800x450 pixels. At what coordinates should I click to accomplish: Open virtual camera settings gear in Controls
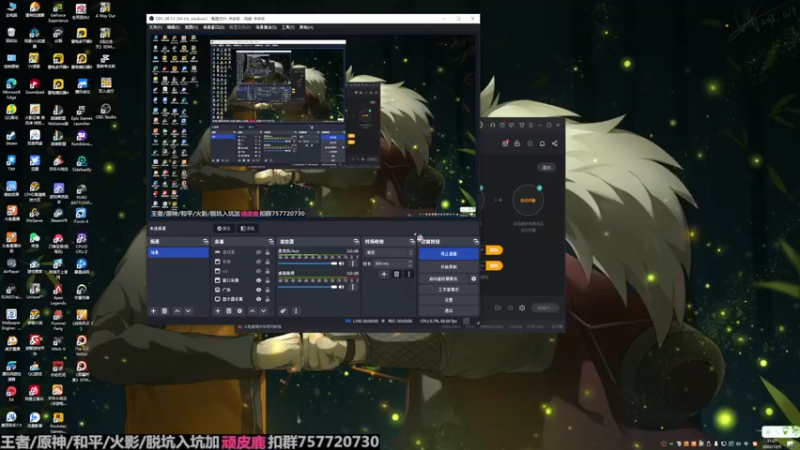tap(473, 279)
